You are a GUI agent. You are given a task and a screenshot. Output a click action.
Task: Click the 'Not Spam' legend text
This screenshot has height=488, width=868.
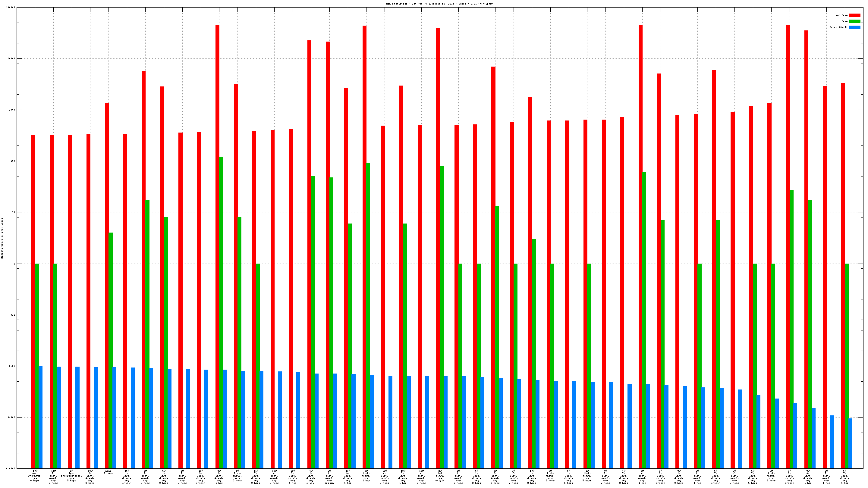coord(841,15)
